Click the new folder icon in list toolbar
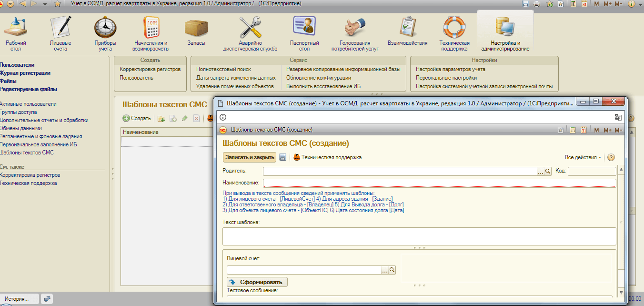 click(x=161, y=119)
